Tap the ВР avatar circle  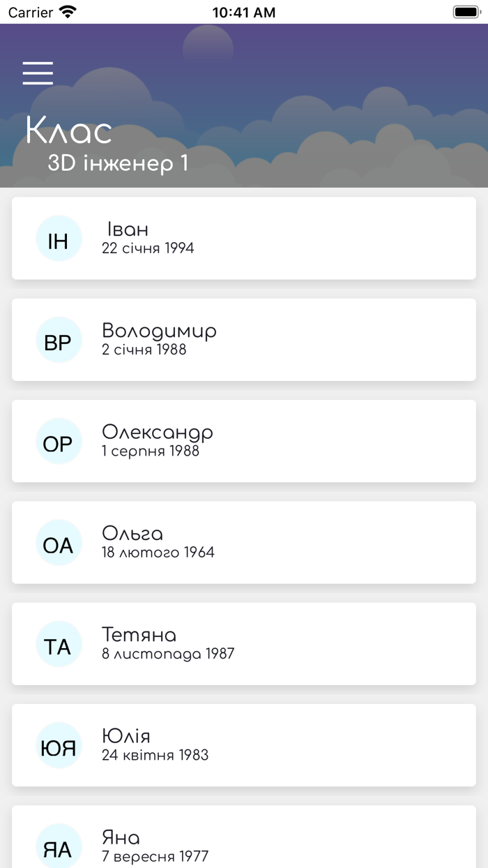point(59,340)
